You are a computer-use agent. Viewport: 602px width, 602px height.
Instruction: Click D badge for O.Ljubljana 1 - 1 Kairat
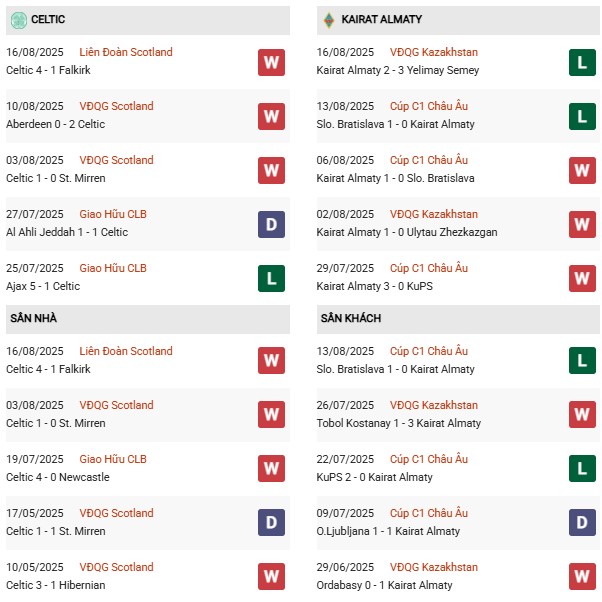click(582, 523)
